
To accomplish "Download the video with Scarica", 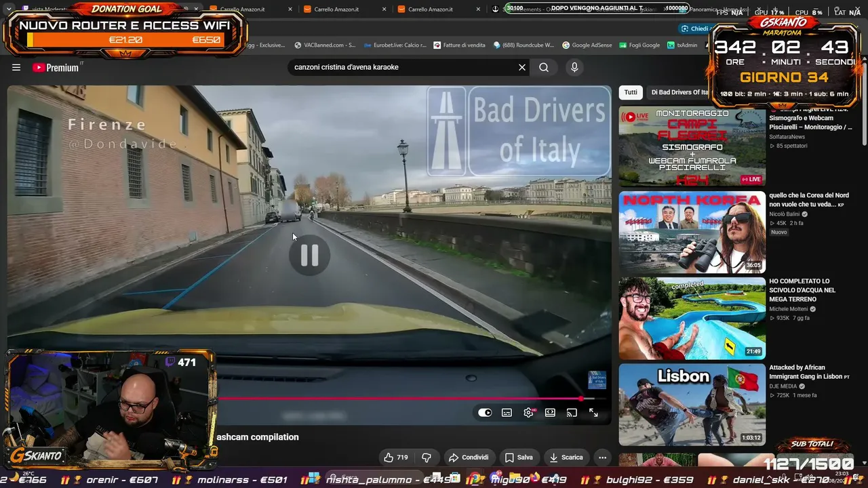I will click(566, 457).
